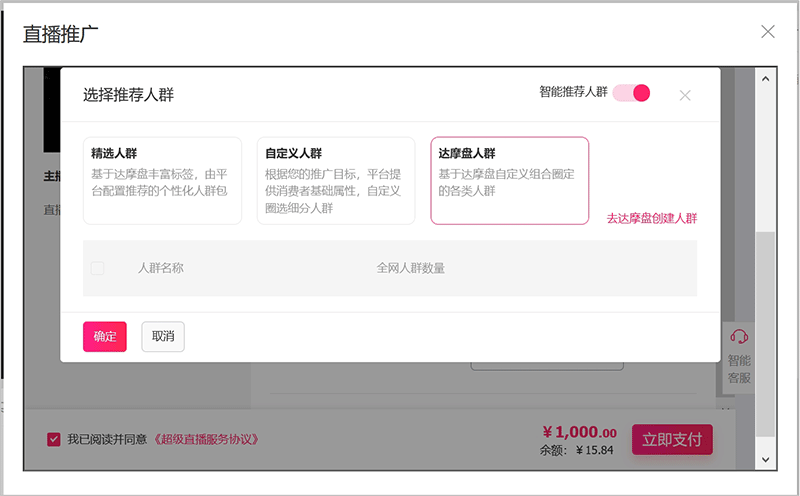Viewport: 800px width, 496px height.
Task: Close the 选择推荐人群 dialog
Action: click(685, 95)
